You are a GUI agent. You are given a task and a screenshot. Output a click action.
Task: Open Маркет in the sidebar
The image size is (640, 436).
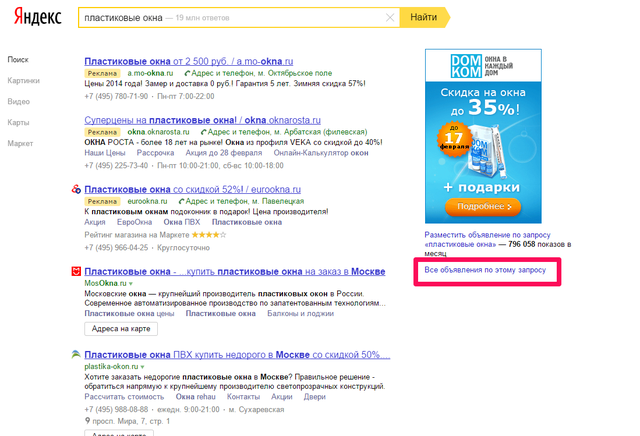pyautogui.click(x=20, y=144)
